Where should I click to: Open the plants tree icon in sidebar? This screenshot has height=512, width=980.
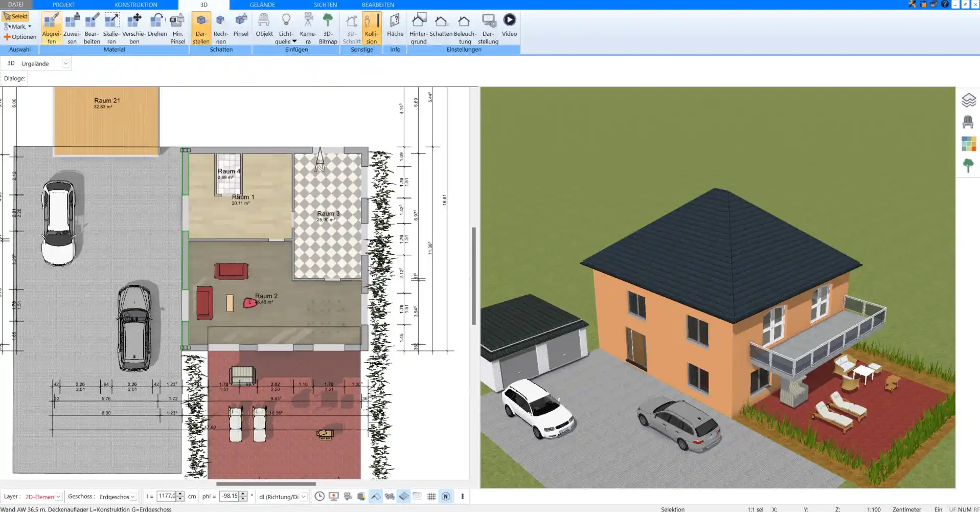click(968, 165)
